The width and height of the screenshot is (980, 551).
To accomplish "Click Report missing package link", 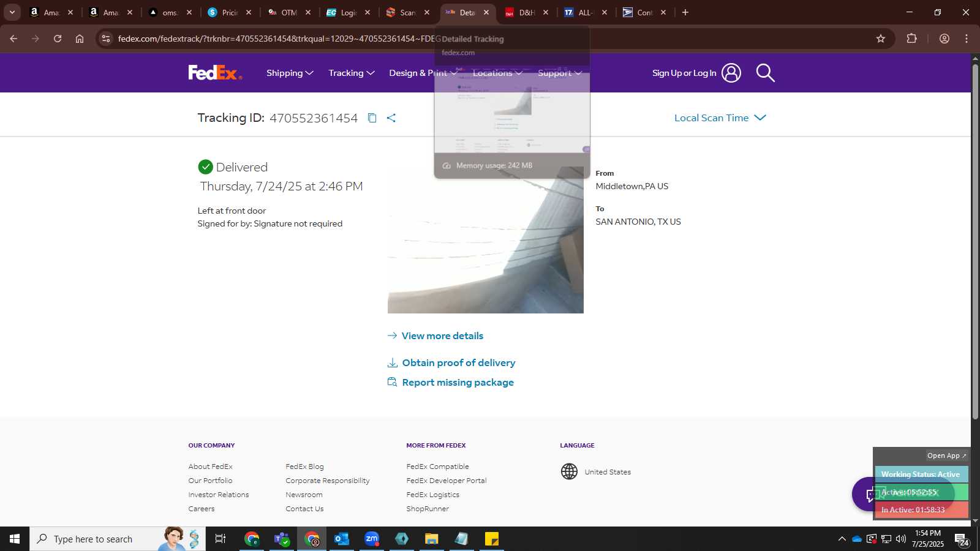I will pyautogui.click(x=451, y=382).
